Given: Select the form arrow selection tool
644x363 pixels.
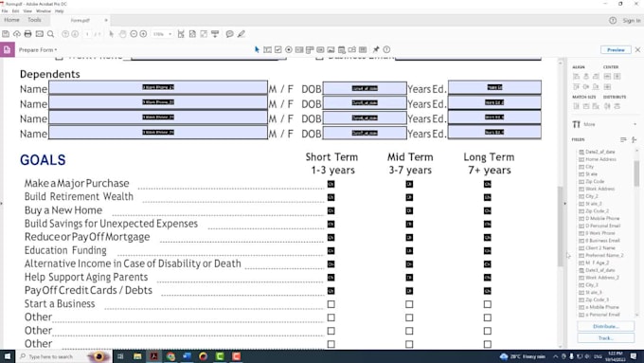Looking at the screenshot, I should click(257, 49).
